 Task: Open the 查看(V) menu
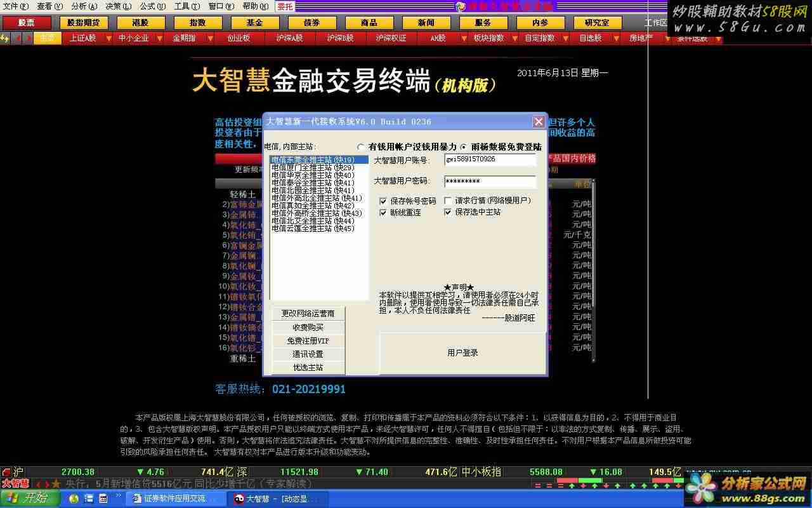click(x=50, y=6)
